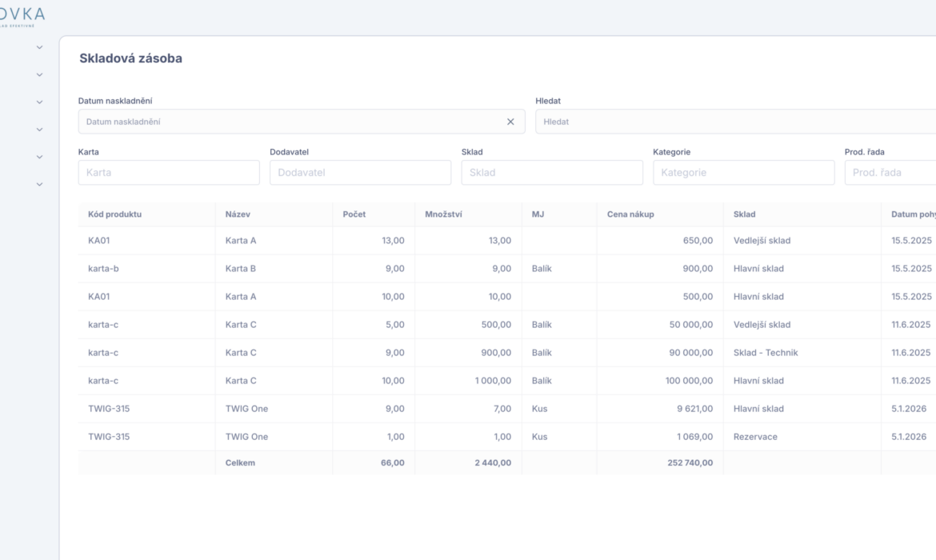Viewport: 936px width, 560px height.
Task: Select the Rezervace warehouse cell
Action: (x=755, y=437)
